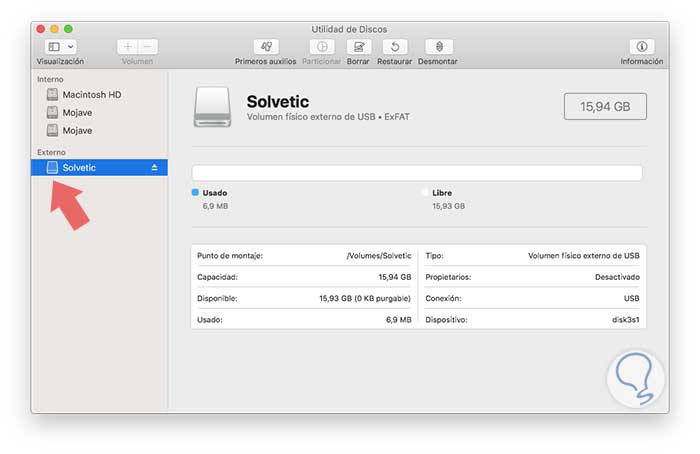Screen dimensions: 700x454
Task: Click the Disponible 15,93 GB purgable value
Action: pyautogui.click(x=365, y=298)
